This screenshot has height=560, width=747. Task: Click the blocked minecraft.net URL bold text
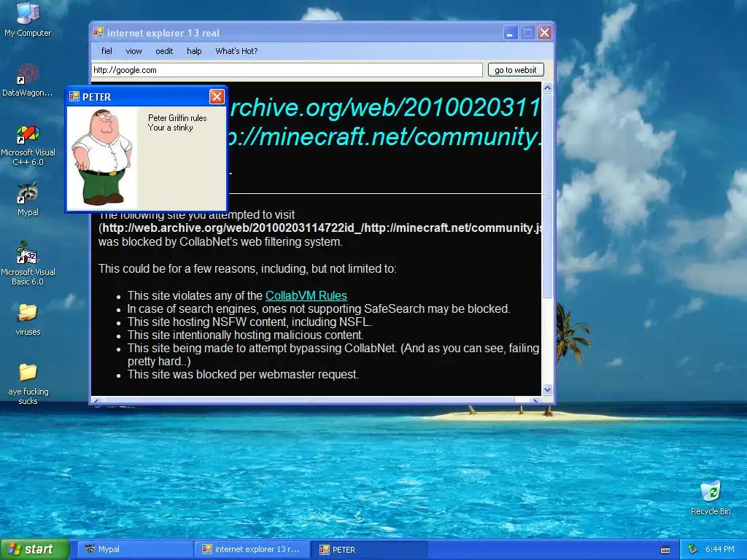[x=322, y=227]
